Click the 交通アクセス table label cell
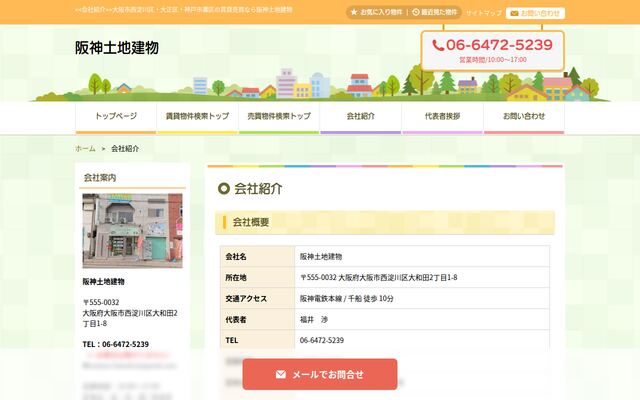Image resolution: width=640 pixels, height=400 pixels. (x=257, y=298)
